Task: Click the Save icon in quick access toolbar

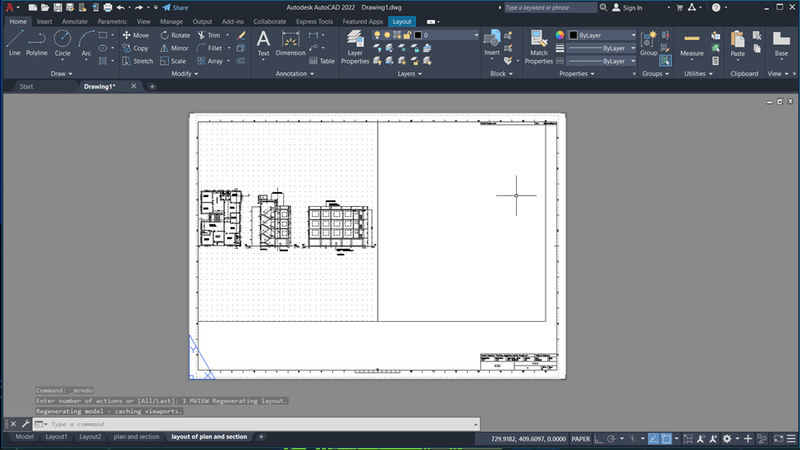Action: [x=58, y=7]
